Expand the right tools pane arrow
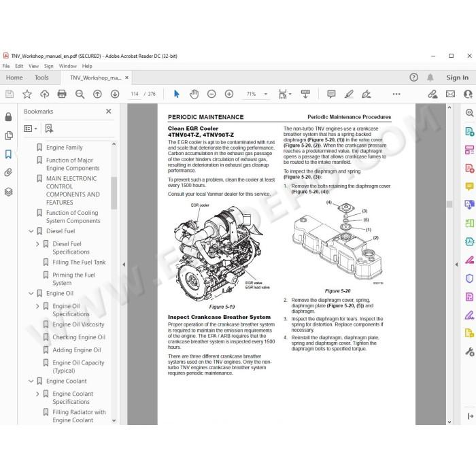The width and height of the screenshot is (476, 476). [456, 265]
